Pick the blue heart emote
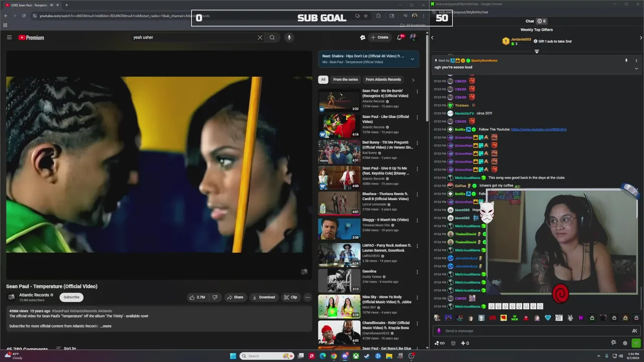644x362 pixels. [x=548, y=318]
